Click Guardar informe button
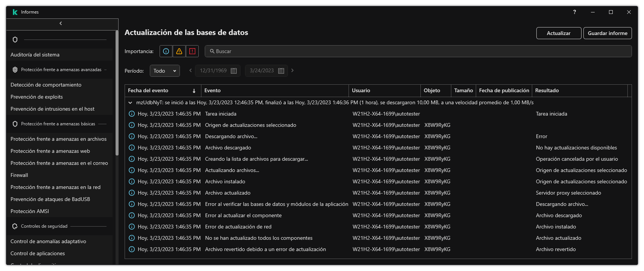 [x=607, y=33]
